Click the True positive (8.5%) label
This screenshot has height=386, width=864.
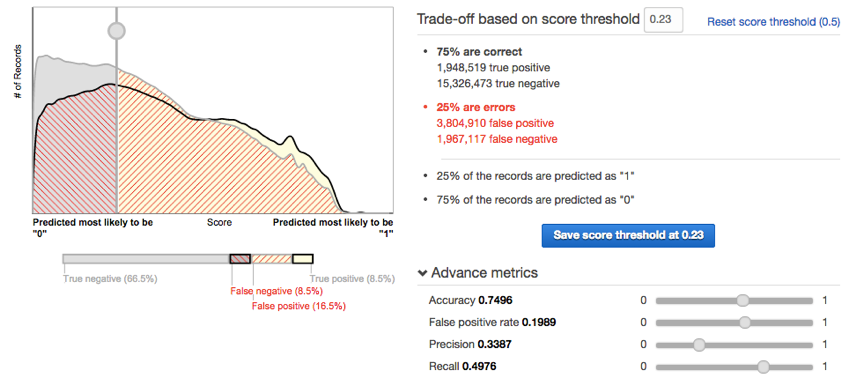pyautogui.click(x=352, y=279)
